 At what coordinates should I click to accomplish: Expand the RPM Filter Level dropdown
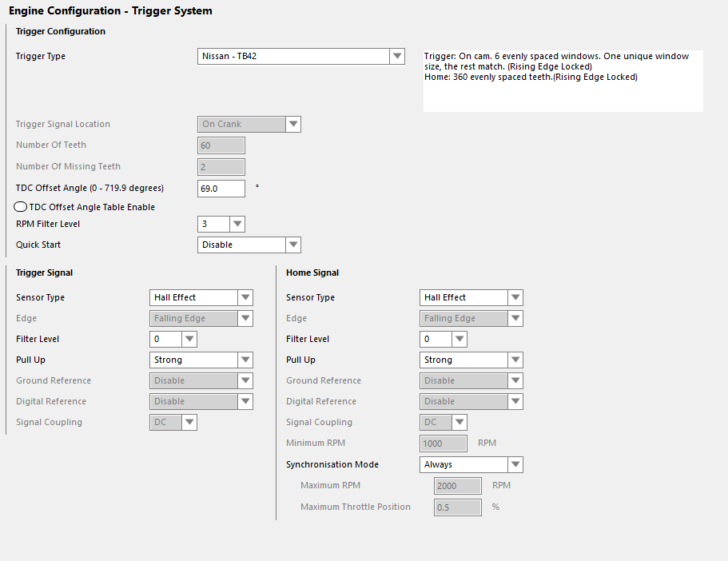(x=221, y=224)
